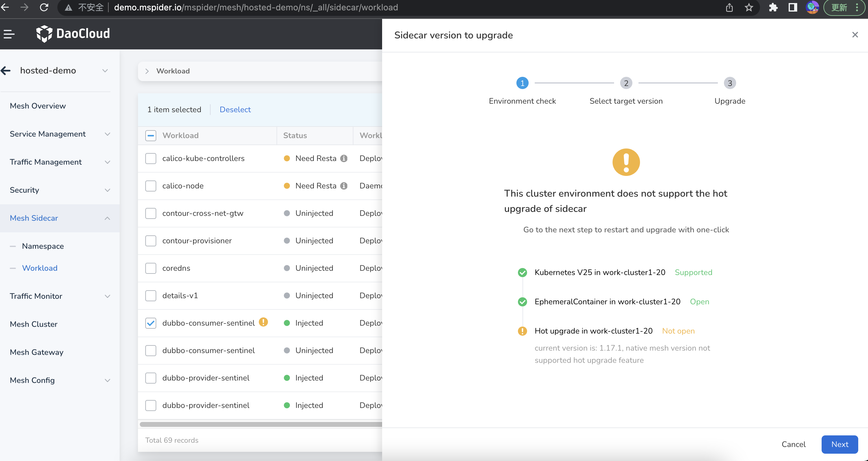Click the share icon in address bar
Viewport: 868px width, 461px height.
point(729,7)
